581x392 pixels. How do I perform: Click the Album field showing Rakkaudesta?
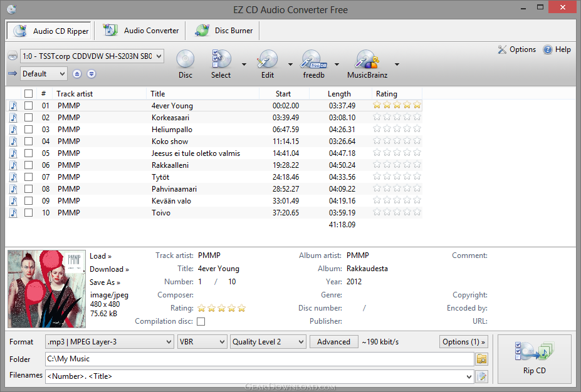click(367, 269)
